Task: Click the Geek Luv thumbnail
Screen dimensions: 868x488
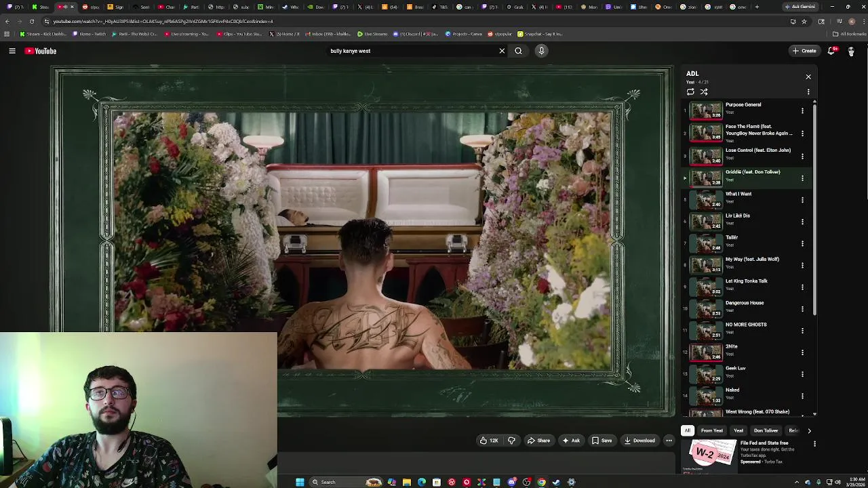Action: tap(706, 374)
